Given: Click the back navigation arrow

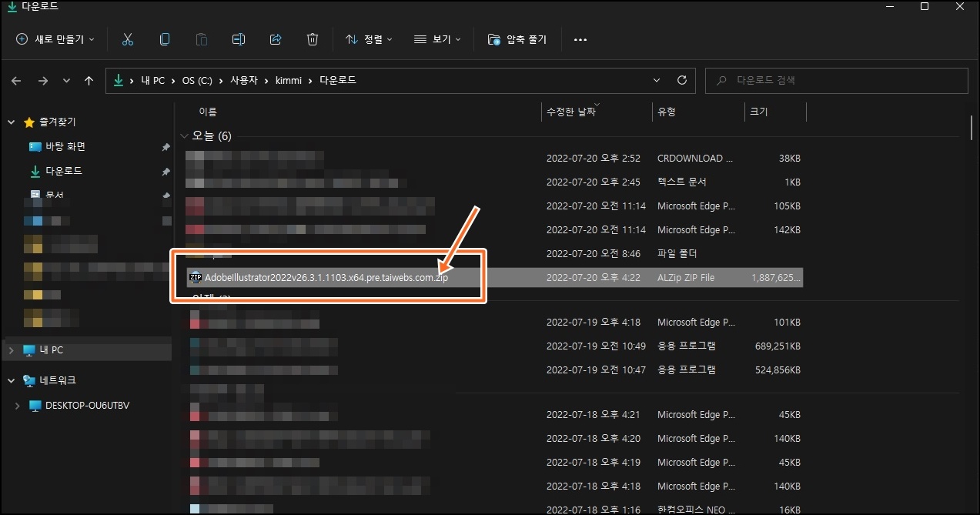Looking at the screenshot, I should click(x=15, y=80).
